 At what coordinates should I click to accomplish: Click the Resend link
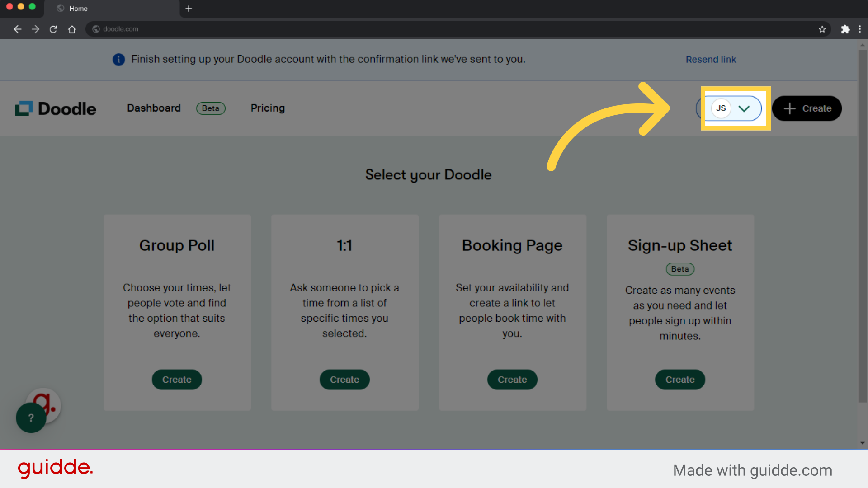[x=711, y=59]
